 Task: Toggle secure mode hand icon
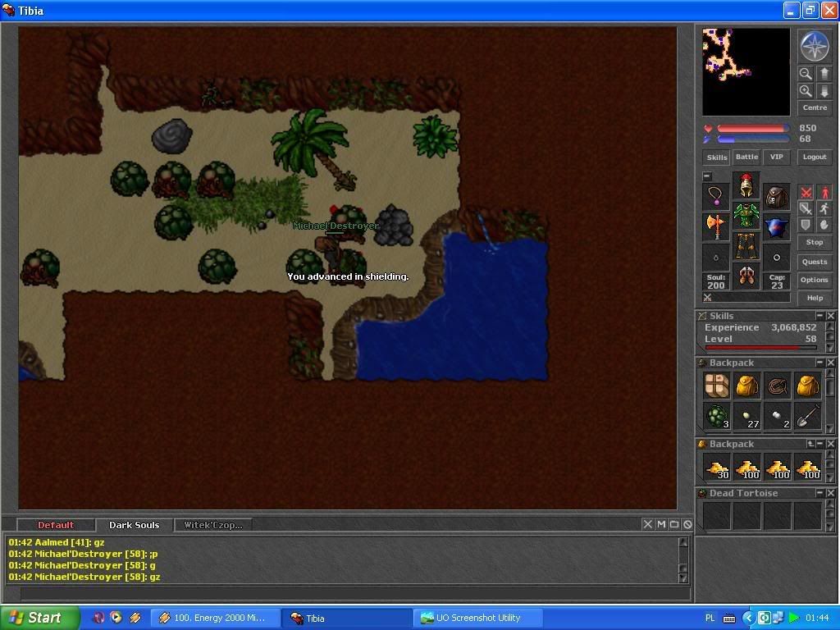pyautogui.click(x=824, y=226)
